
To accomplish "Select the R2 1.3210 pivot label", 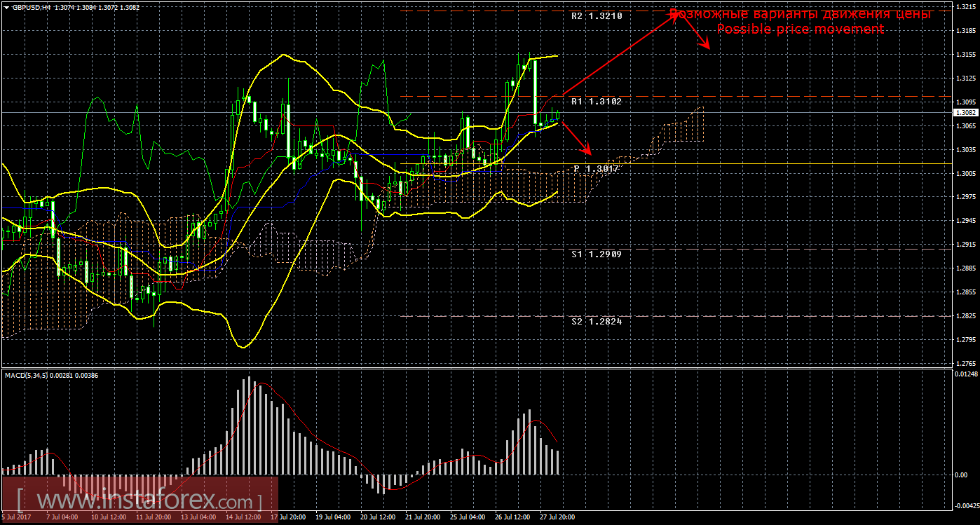I will point(586,15).
